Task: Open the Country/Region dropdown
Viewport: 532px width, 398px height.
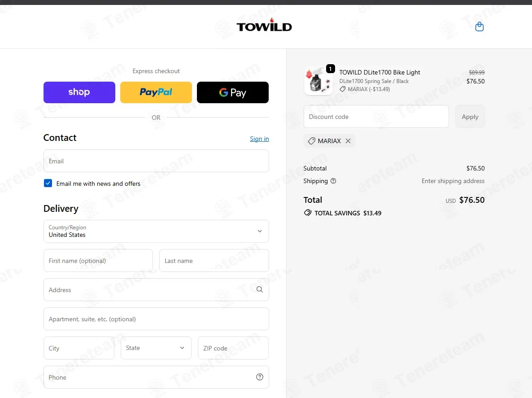Action: [156, 232]
